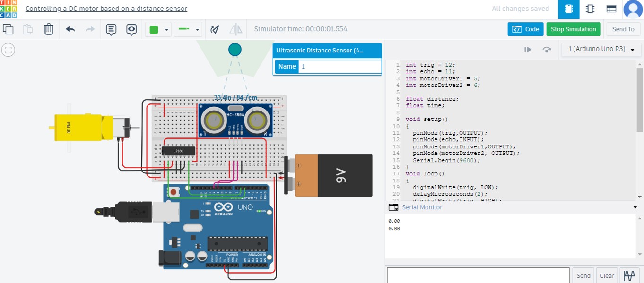Click the undo arrow icon
The height and width of the screenshot is (283, 644).
(x=70, y=29)
